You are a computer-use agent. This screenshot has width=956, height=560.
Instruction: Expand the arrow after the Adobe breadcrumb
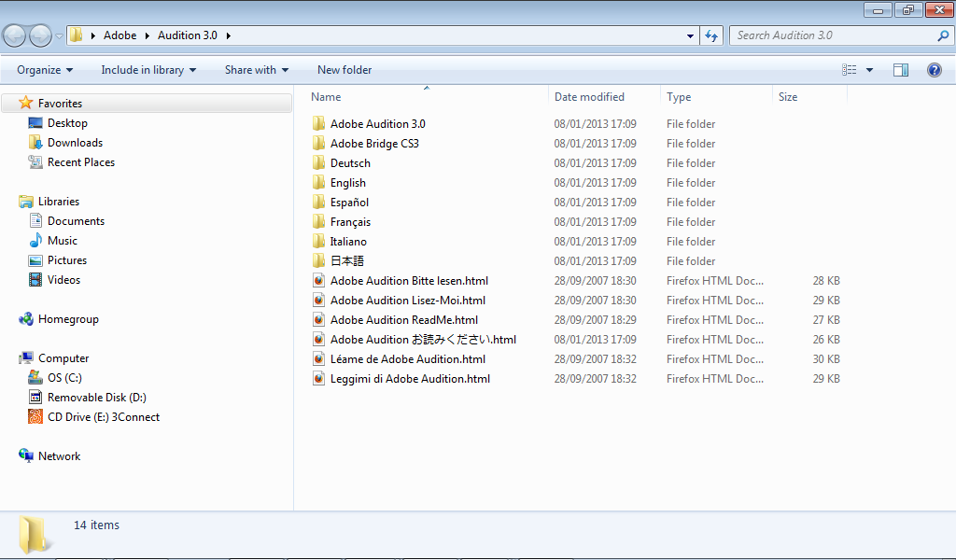tap(148, 36)
